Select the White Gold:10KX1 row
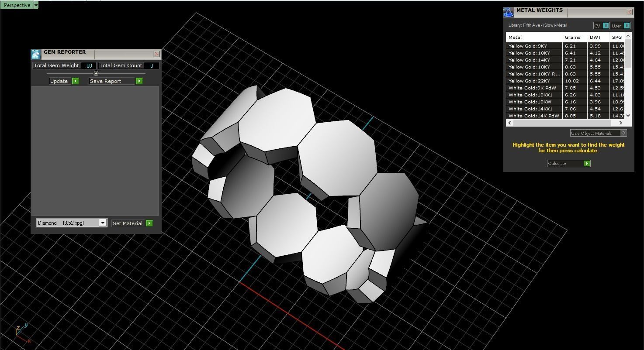644x350 pixels. click(566, 95)
